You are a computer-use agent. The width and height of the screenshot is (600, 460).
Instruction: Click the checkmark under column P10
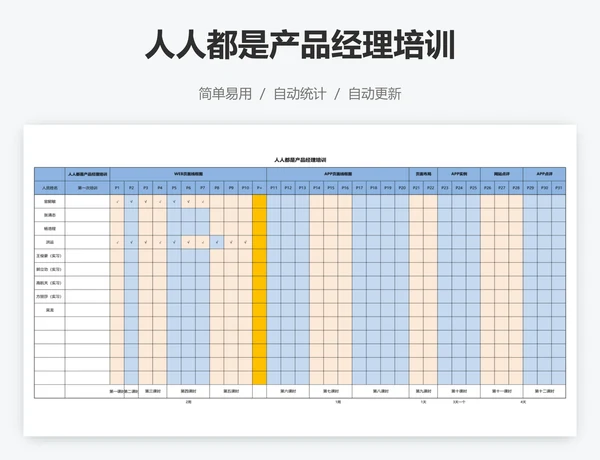(245, 242)
